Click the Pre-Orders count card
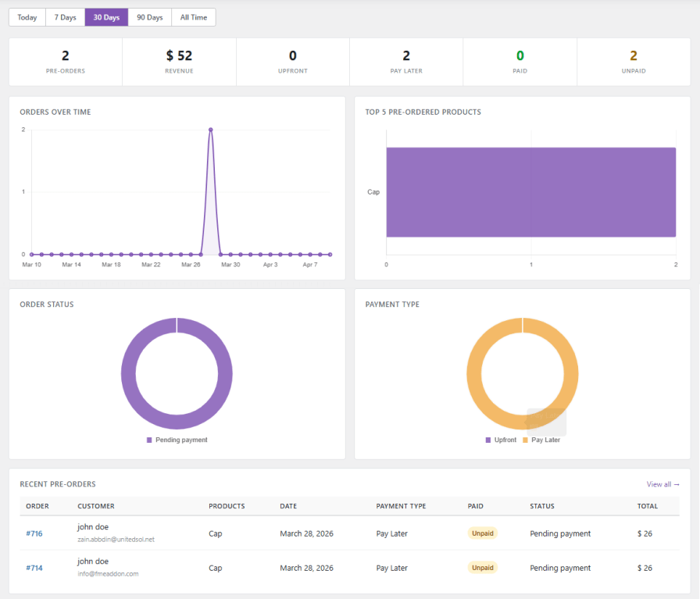Viewport: 700px width, 599px height. (65, 61)
